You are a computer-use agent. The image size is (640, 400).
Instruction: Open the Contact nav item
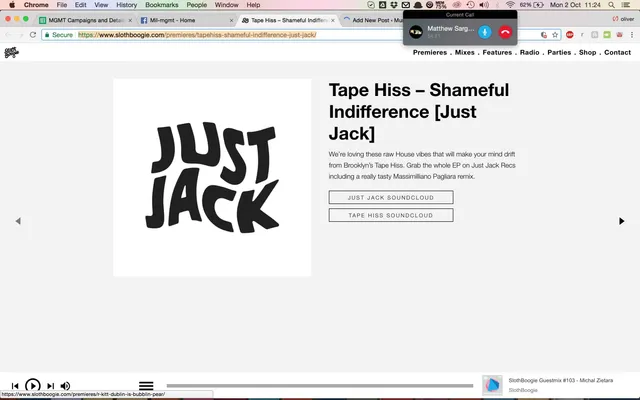(x=617, y=52)
